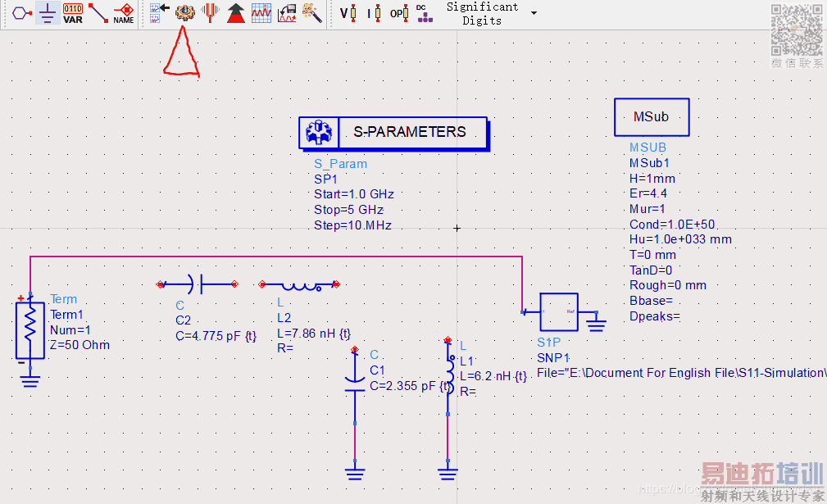Click the C=4.775 pF value of C2
Screen dimensions: 827x504
216,336
